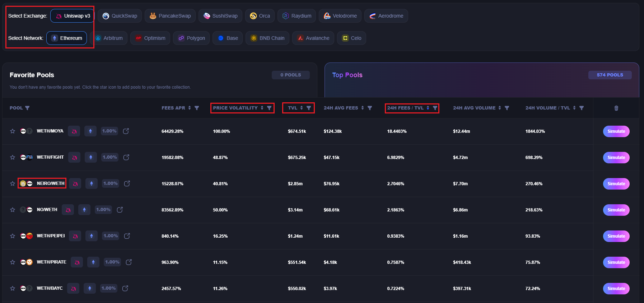644x303 pixels.
Task: Open external link icon for WETH/PIRATE pool
Action: point(129,262)
